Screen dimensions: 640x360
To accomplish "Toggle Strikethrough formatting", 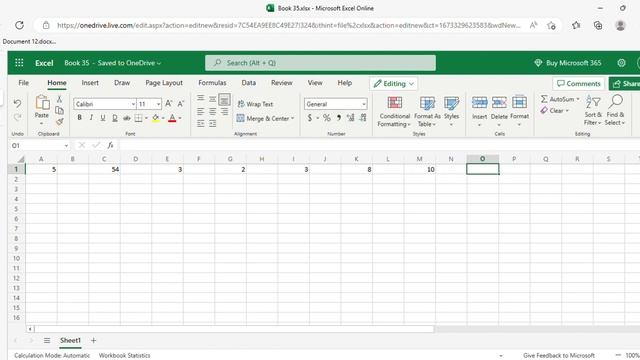I will coord(127,118).
